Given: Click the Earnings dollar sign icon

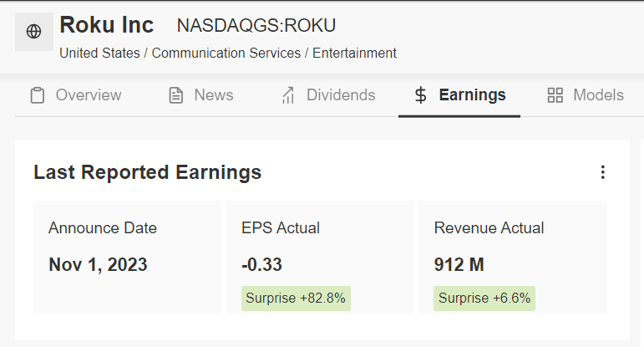Looking at the screenshot, I should [x=420, y=95].
